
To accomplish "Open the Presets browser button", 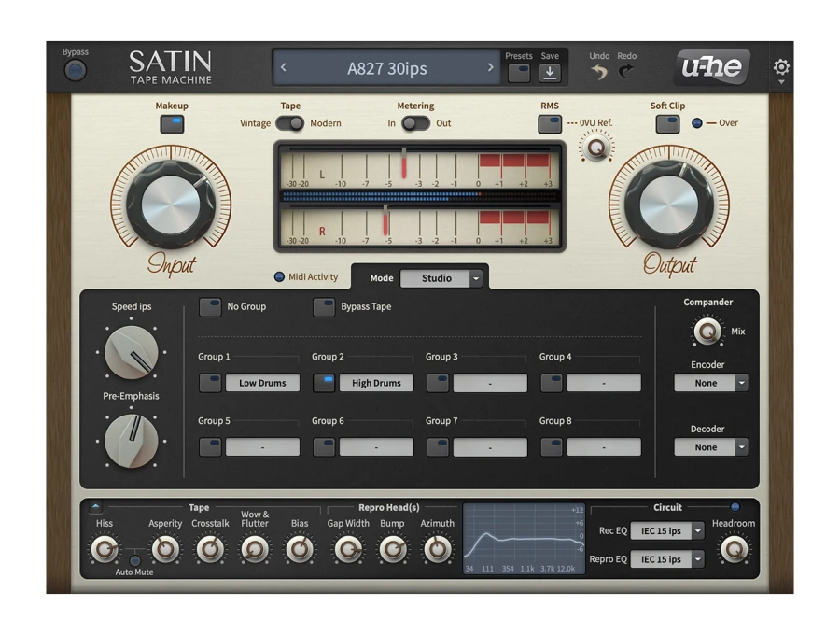I will click(519, 73).
